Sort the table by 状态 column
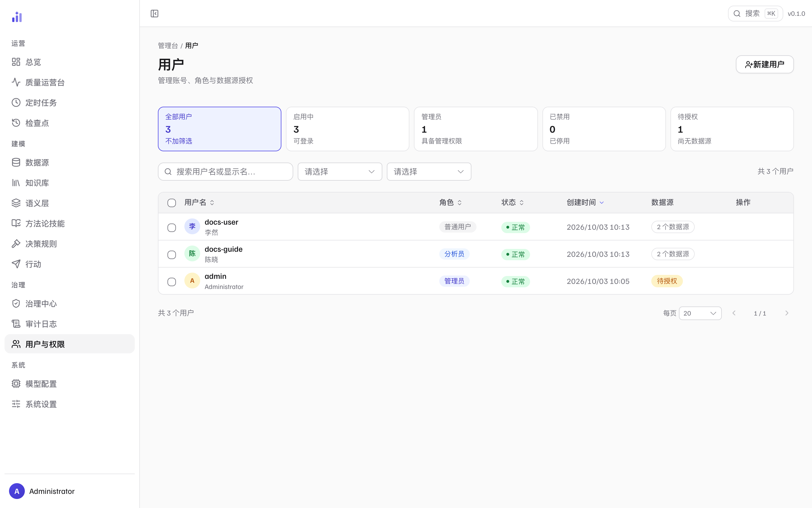The width and height of the screenshot is (812, 508). click(512, 203)
